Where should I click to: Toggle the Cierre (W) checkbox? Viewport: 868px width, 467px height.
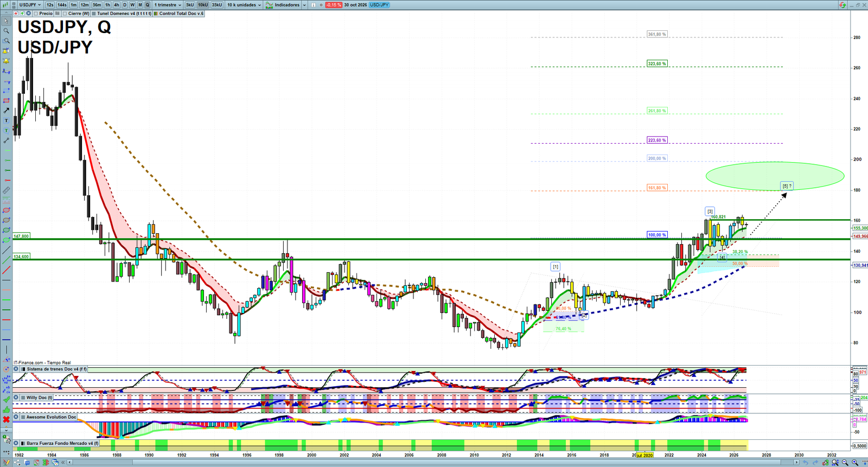(x=65, y=14)
